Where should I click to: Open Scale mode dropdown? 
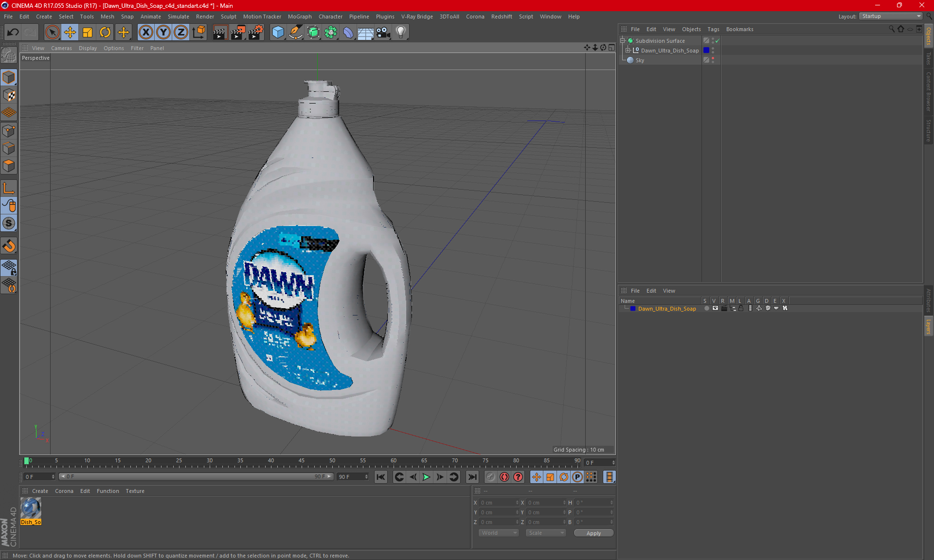(x=546, y=533)
